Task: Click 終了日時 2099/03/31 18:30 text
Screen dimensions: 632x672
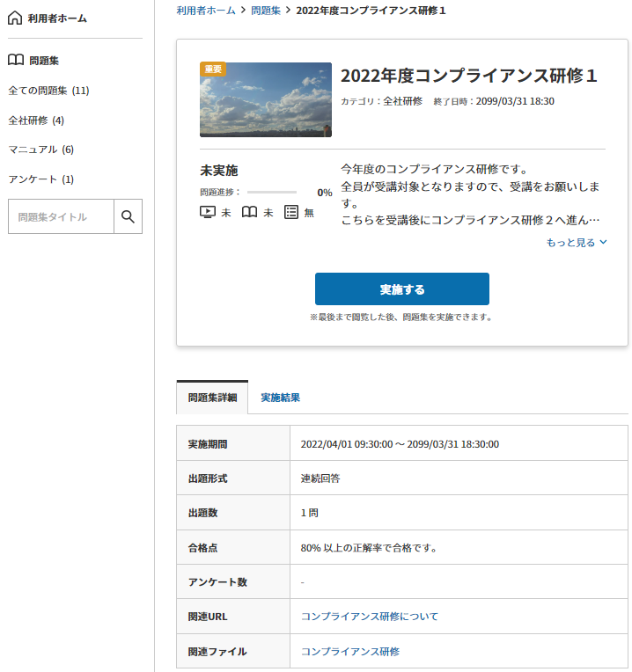Action: (494, 101)
